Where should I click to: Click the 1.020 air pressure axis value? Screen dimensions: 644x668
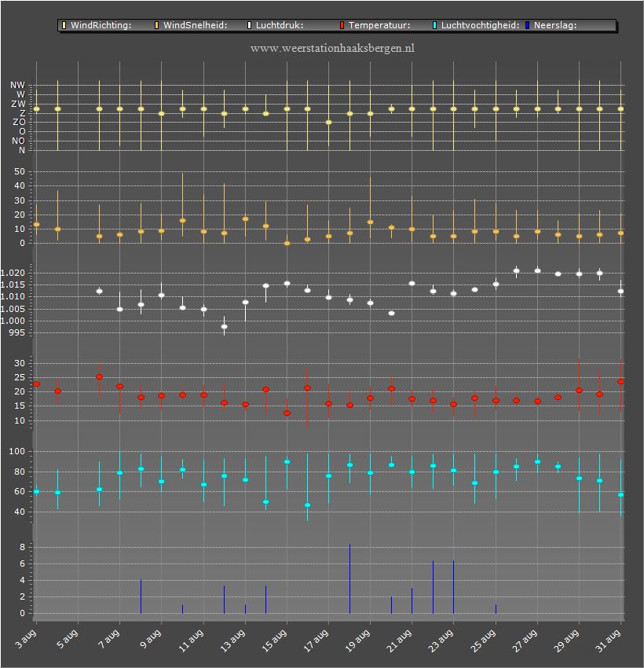(x=13, y=273)
